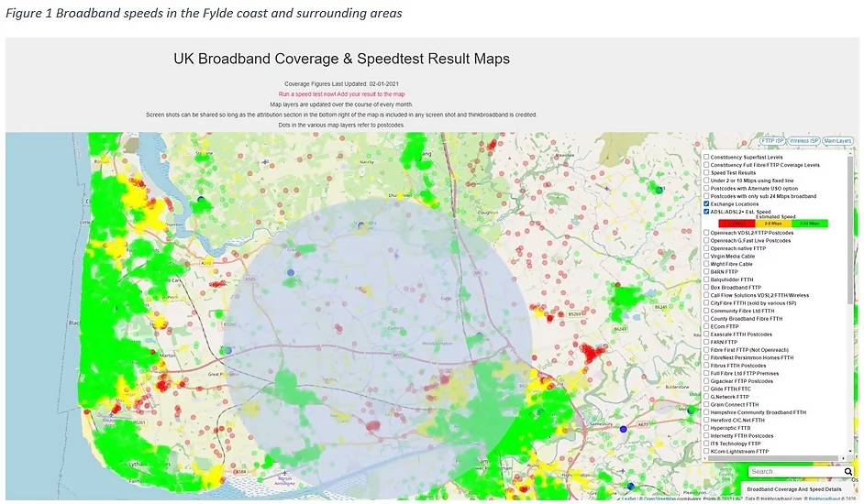Image resolution: width=864 pixels, height=504 pixels.
Task: Enable Openreach native FTTP layer
Action: click(x=706, y=248)
